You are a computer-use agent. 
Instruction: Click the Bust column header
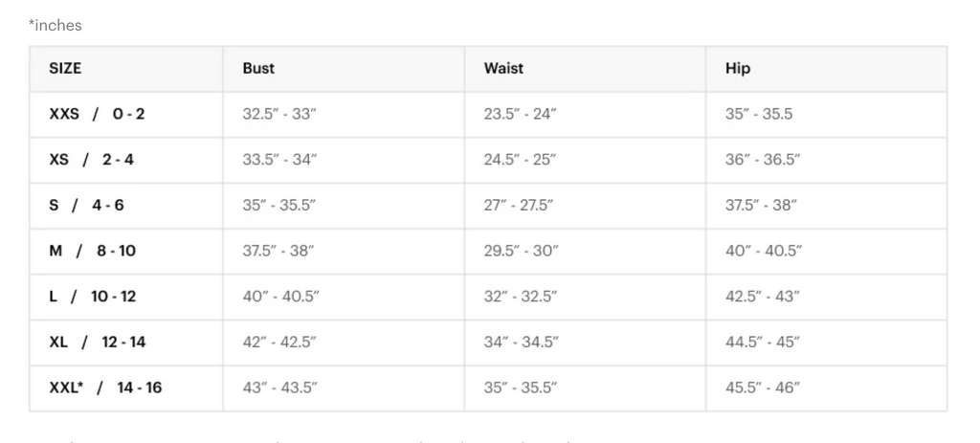(x=258, y=69)
